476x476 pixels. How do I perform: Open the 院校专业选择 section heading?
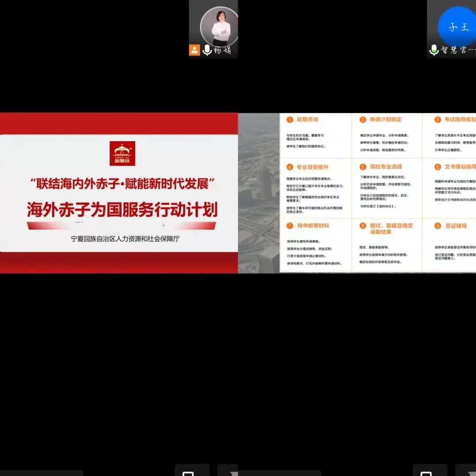[386, 167]
